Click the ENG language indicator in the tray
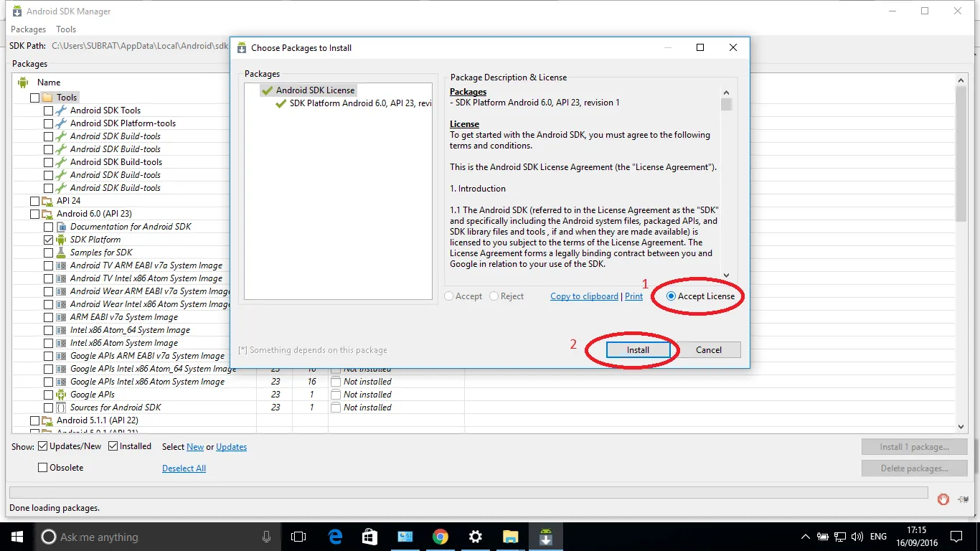The image size is (980, 551). pyautogui.click(x=878, y=537)
